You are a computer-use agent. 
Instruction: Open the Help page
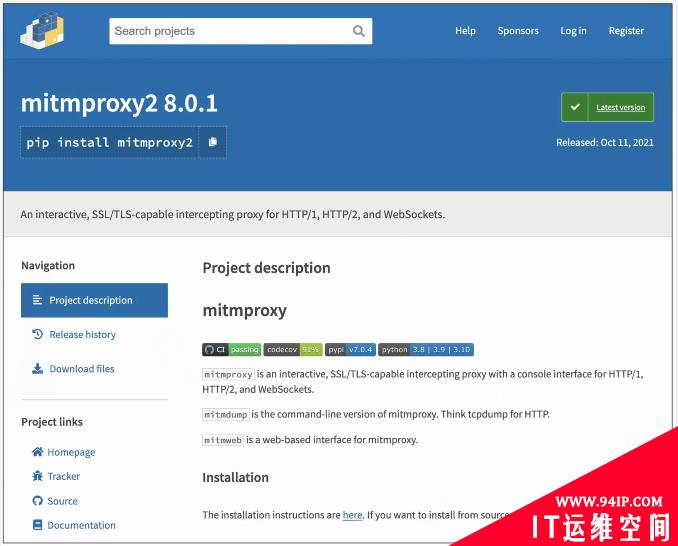[x=465, y=31]
